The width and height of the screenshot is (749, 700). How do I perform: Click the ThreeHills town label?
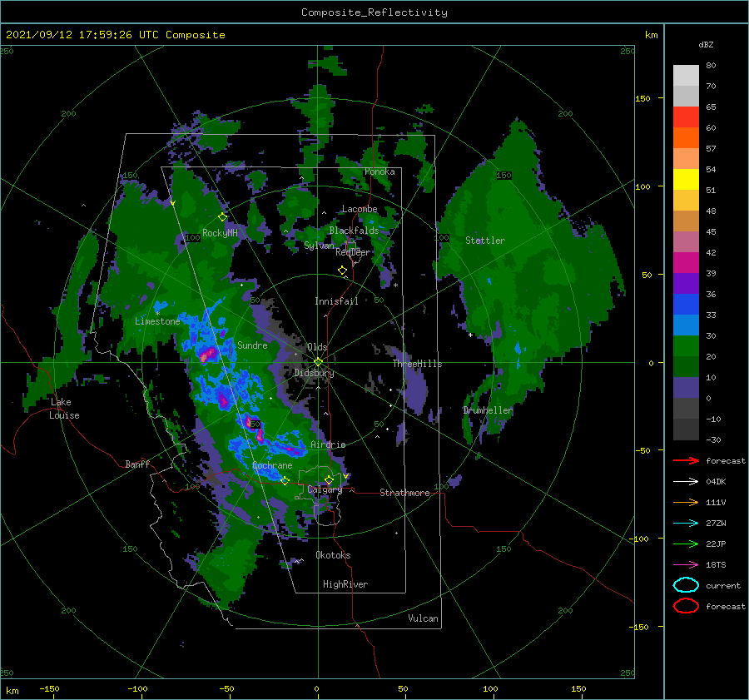[417, 364]
